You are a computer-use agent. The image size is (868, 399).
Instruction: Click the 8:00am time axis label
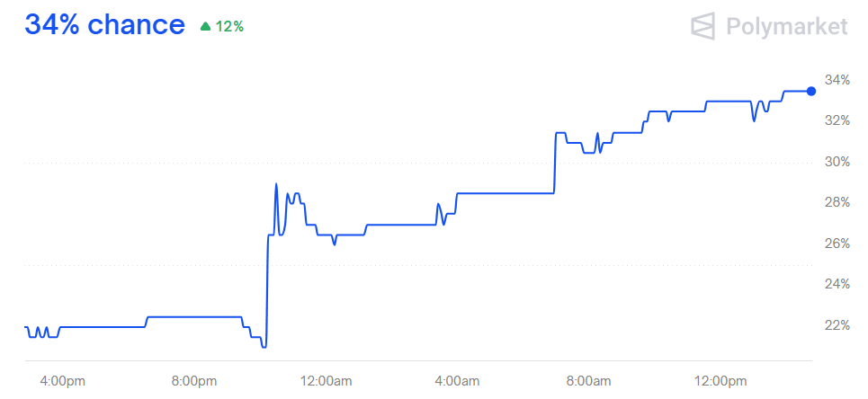pyautogui.click(x=589, y=381)
